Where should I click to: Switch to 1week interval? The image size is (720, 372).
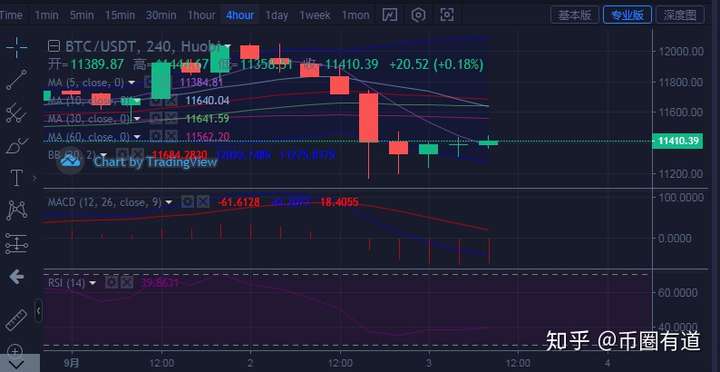click(x=315, y=16)
